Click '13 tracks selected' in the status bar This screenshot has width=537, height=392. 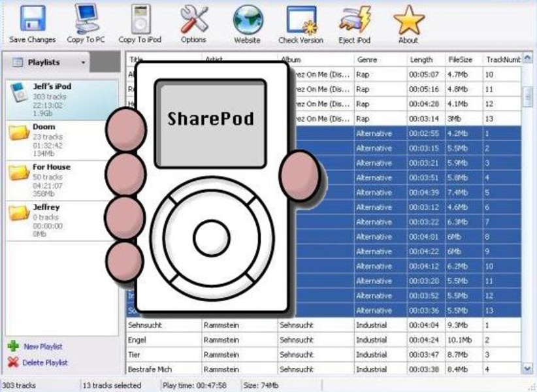click(112, 385)
